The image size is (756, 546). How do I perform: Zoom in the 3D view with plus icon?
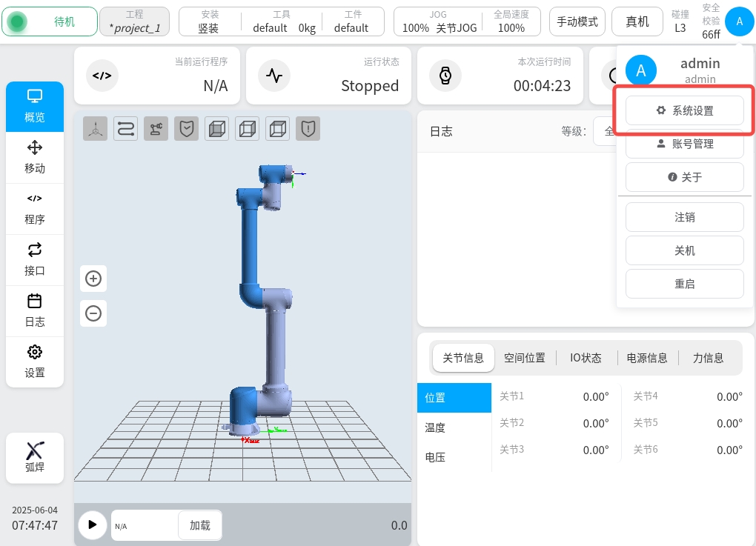click(x=93, y=279)
